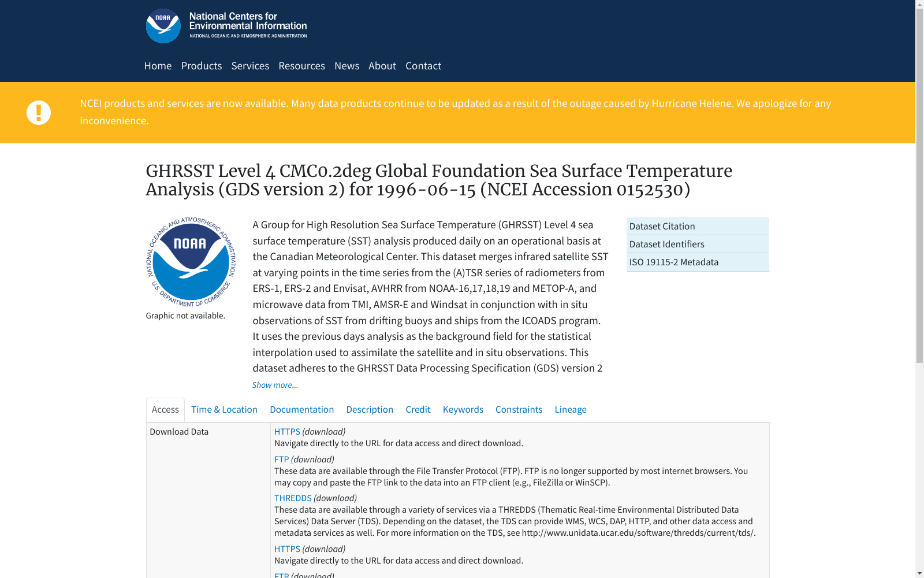The width and height of the screenshot is (924, 578).
Task: Switch to the Lineage tab
Action: [x=571, y=410]
